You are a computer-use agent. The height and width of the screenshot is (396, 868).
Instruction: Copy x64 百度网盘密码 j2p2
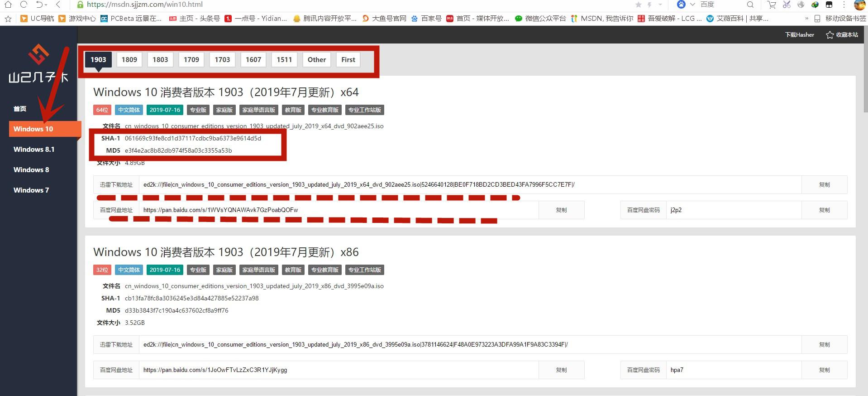click(825, 210)
